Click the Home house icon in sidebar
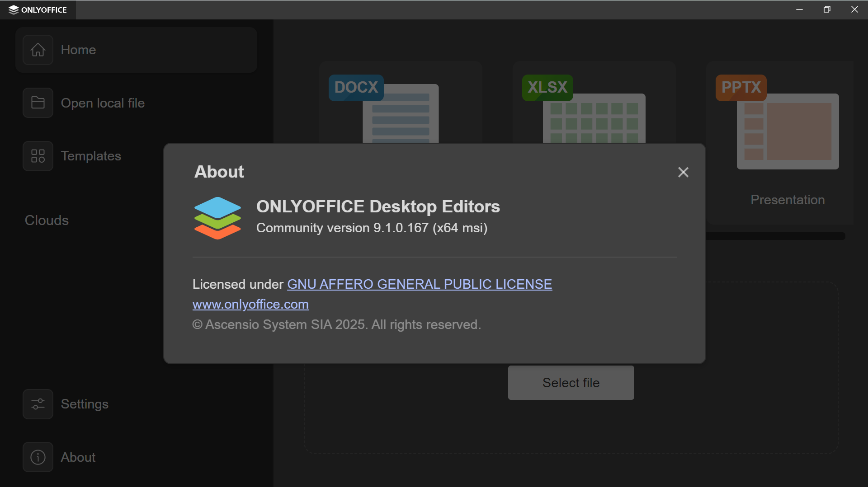This screenshot has width=868, height=488. tap(38, 50)
